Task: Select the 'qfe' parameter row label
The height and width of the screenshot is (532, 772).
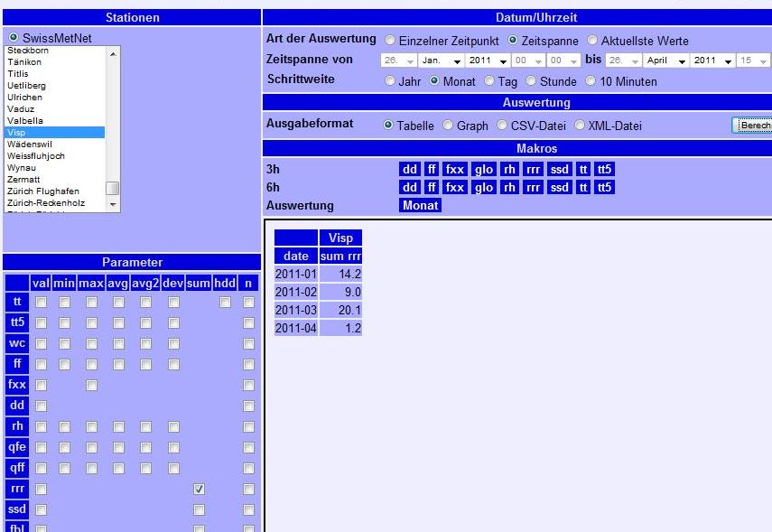Action: pos(17,446)
